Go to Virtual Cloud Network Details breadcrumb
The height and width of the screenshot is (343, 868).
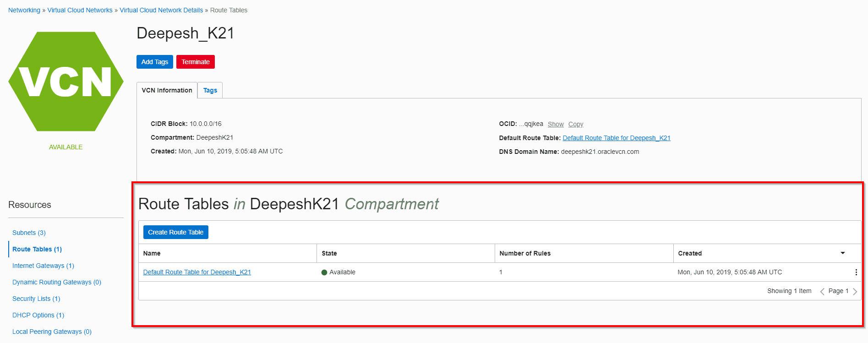click(161, 10)
